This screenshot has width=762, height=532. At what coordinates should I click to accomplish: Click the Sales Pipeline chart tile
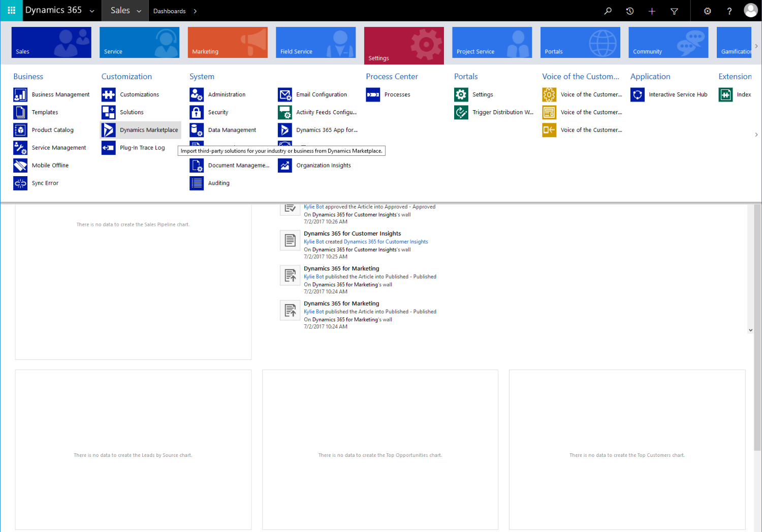click(133, 281)
